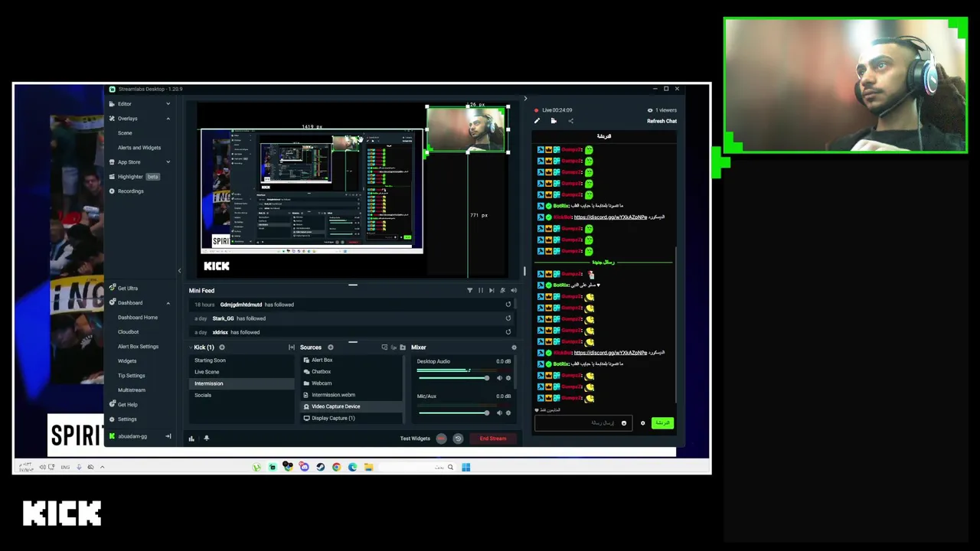
Task: Toggle the record button
Action: 441,439
